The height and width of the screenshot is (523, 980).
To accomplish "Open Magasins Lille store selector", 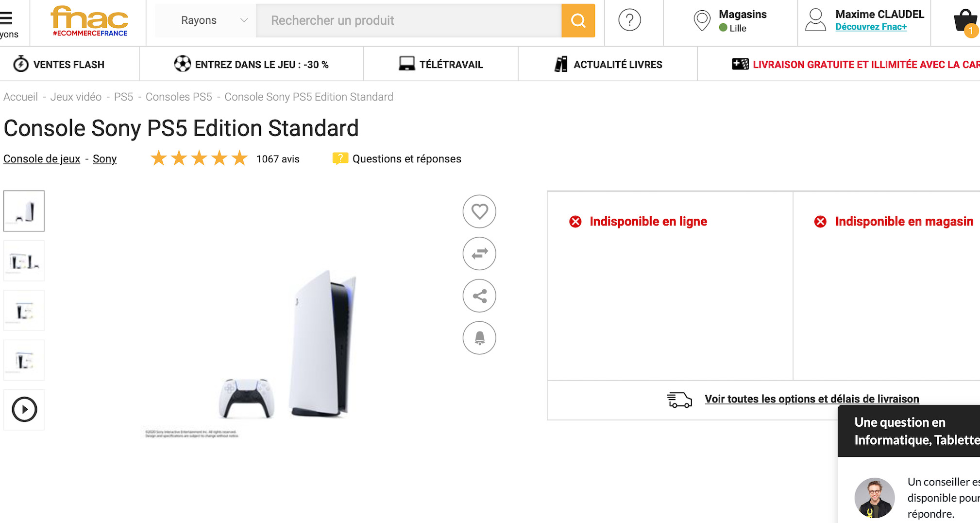I will point(730,21).
